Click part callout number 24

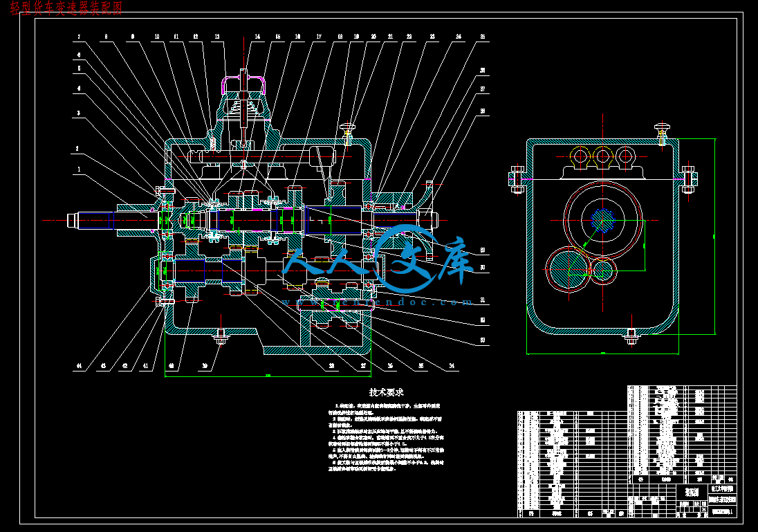click(x=459, y=37)
